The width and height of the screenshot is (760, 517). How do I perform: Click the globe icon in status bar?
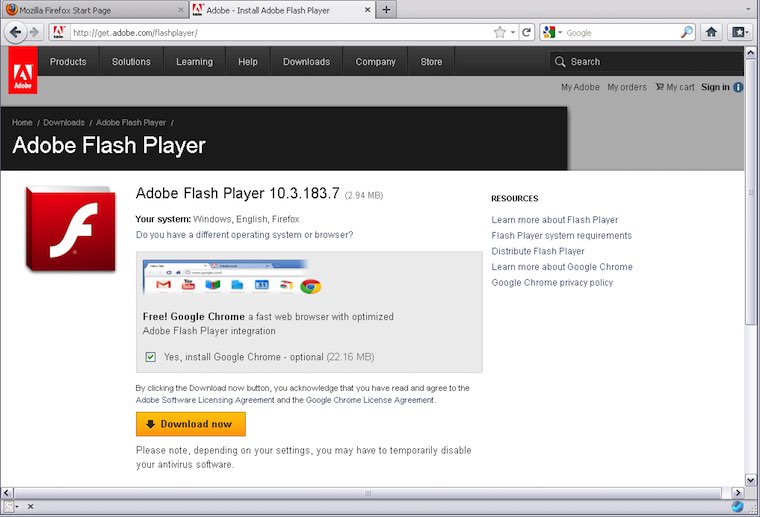click(737, 506)
